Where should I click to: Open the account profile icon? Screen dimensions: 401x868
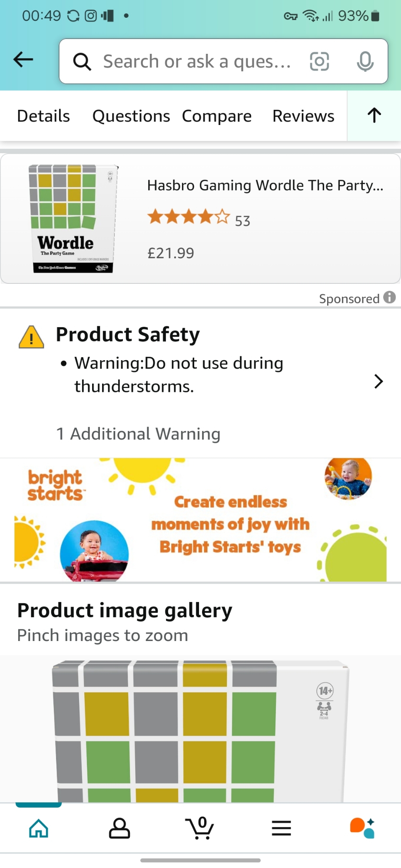click(x=119, y=828)
